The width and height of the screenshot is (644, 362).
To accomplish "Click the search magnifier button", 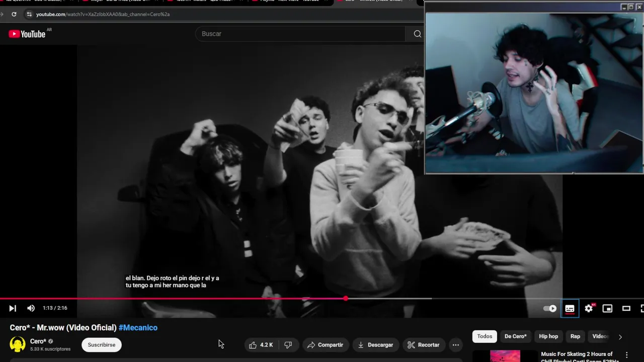I will [x=417, y=34].
